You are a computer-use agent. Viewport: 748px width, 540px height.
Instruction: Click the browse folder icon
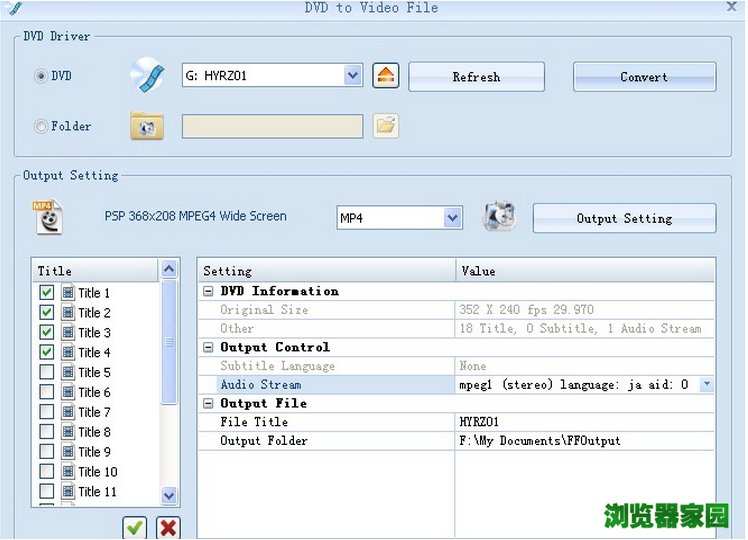click(386, 126)
